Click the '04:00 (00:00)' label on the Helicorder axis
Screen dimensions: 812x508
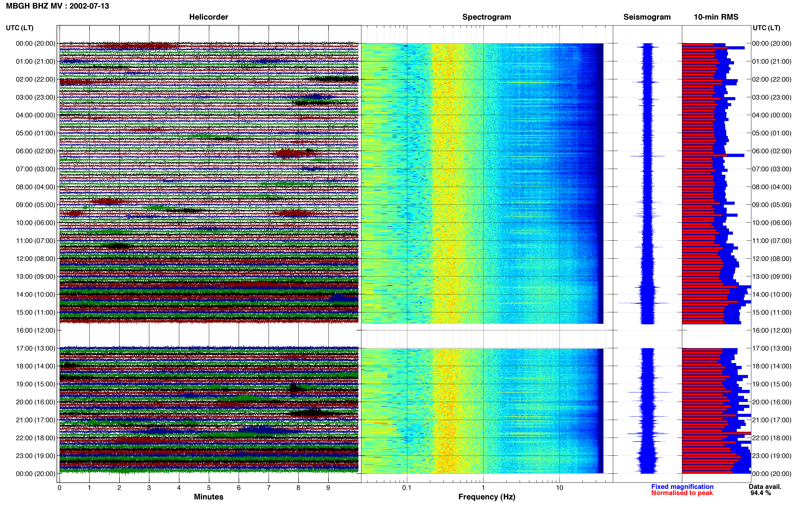pos(36,115)
